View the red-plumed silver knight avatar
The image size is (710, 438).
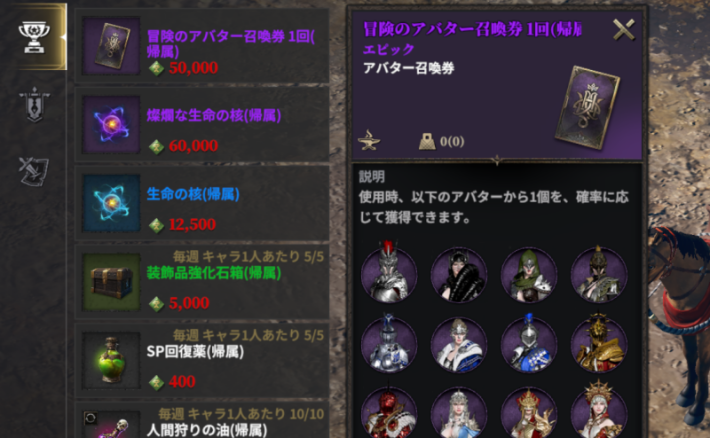[x=389, y=273]
